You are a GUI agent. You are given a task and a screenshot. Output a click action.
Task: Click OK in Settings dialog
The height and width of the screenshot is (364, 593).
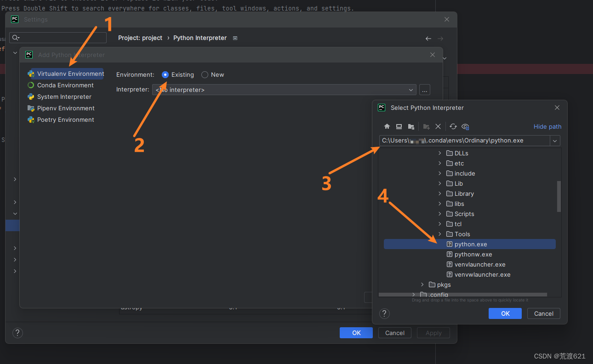(x=356, y=333)
